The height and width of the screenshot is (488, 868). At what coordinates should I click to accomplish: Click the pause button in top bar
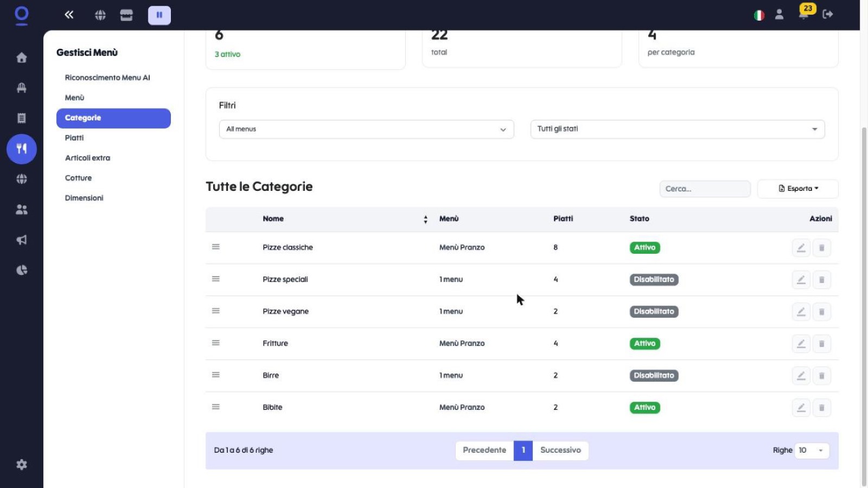click(159, 15)
